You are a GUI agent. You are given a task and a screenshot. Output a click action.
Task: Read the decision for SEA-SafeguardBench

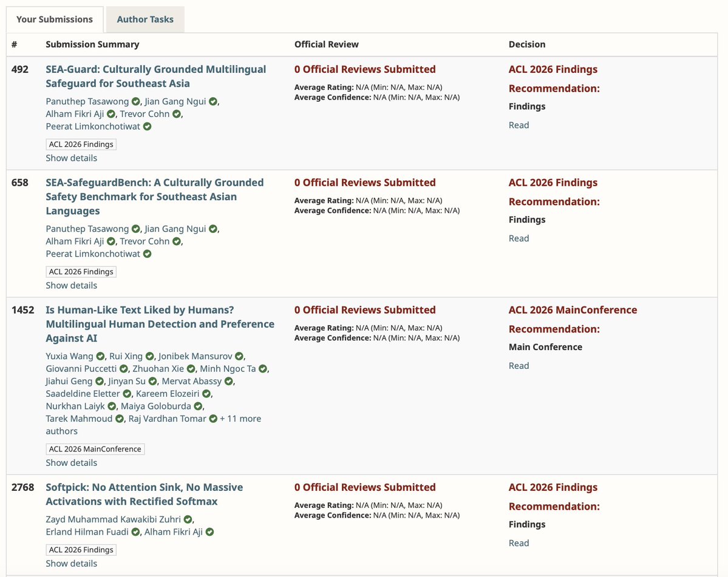tap(519, 238)
